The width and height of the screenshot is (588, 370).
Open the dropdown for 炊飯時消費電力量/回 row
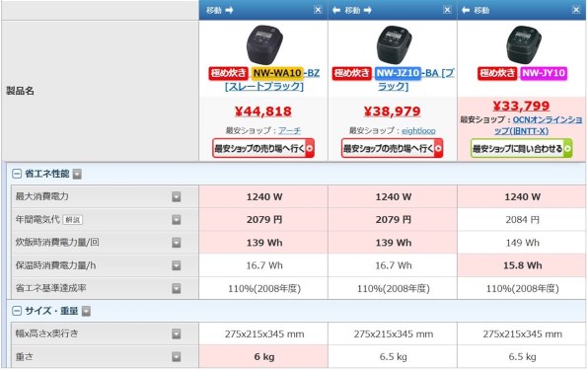coord(177,243)
